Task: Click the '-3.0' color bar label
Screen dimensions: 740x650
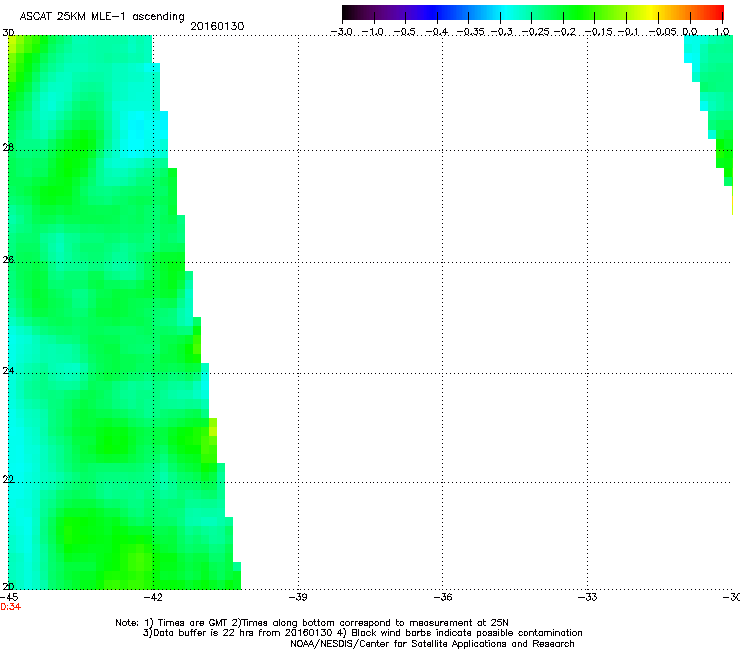Action: click(x=341, y=32)
